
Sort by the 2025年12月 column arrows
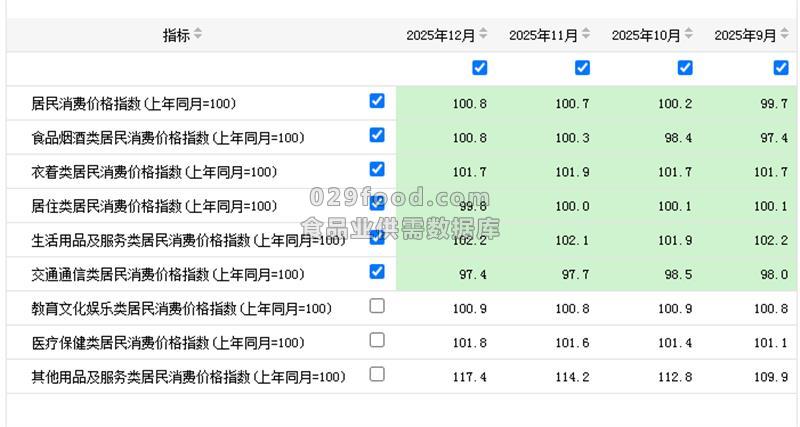coord(484,35)
